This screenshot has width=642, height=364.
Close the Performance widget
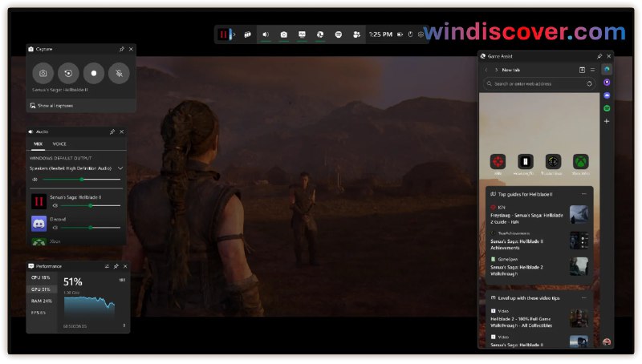[x=125, y=266]
